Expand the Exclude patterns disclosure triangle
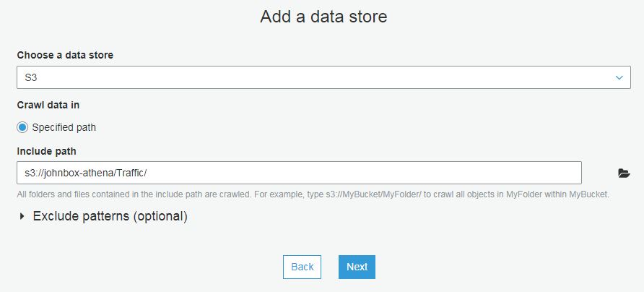 [x=22, y=216]
